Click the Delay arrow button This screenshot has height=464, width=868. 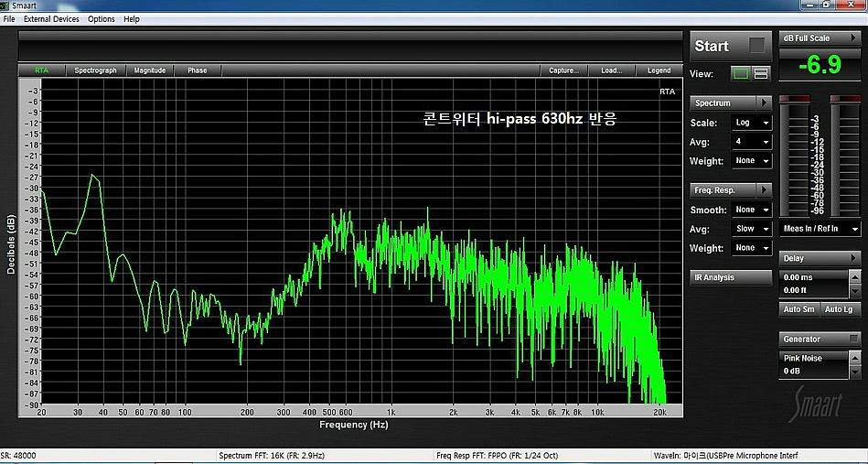click(x=854, y=259)
